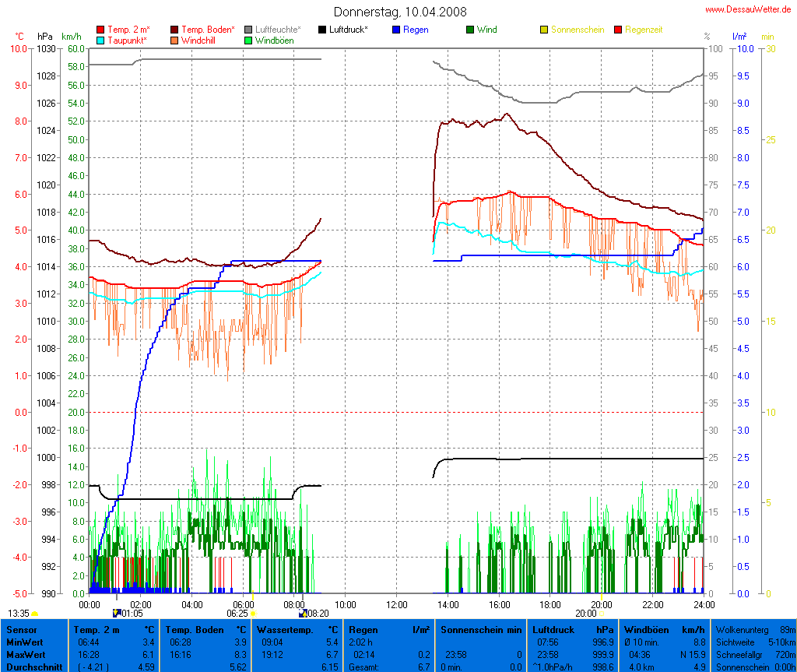Image resolution: width=797 pixels, height=672 pixels.
Task: Click the Luftdruck hPa table header
Action: tap(573, 628)
